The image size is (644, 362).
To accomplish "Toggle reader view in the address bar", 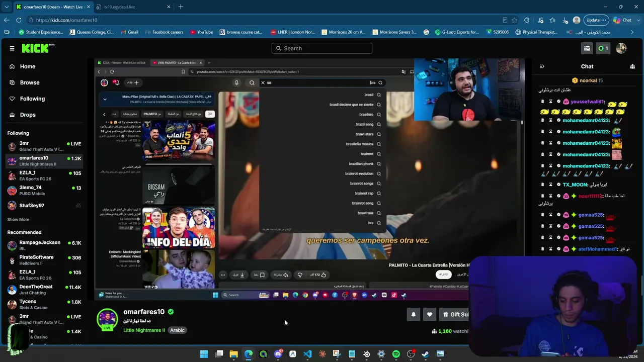I will pyautogui.click(x=505, y=20).
